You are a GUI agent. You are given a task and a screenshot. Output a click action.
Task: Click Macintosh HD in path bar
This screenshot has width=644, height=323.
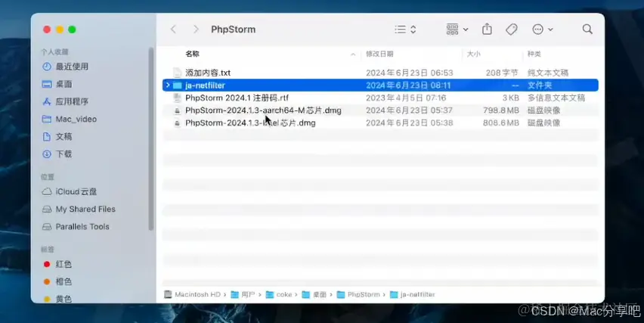193,295
